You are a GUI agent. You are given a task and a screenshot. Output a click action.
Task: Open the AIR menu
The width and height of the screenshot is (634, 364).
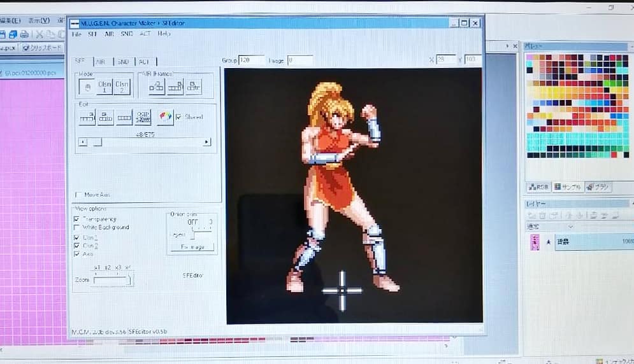pos(109,34)
